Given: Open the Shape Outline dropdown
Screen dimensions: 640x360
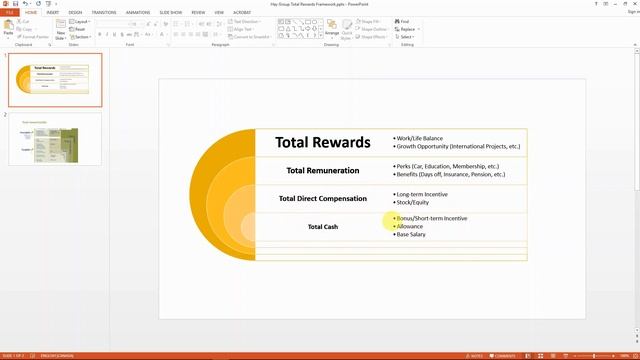Looking at the screenshot, I should tap(372, 29).
